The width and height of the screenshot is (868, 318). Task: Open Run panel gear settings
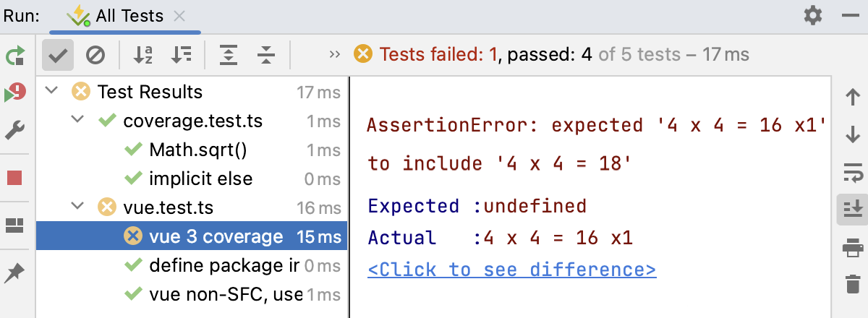(813, 15)
